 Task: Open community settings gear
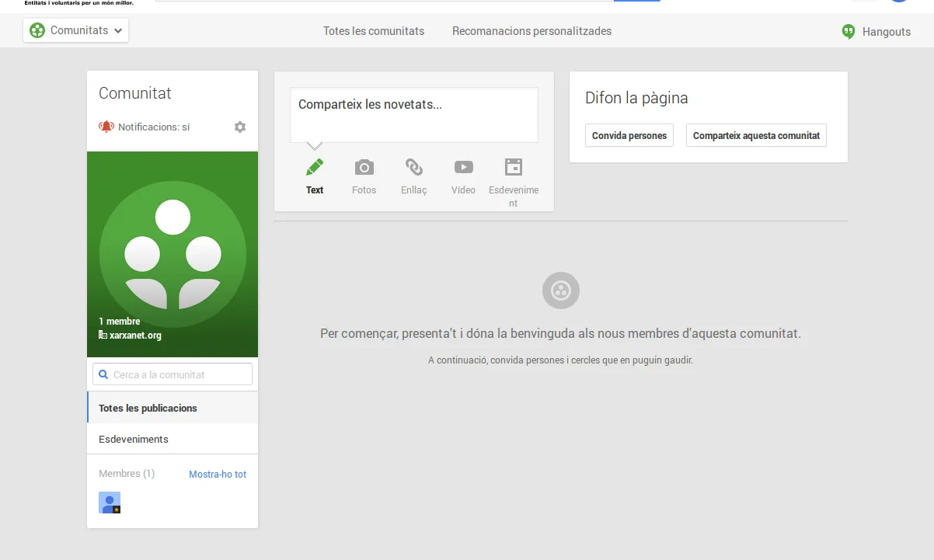[240, 127]
